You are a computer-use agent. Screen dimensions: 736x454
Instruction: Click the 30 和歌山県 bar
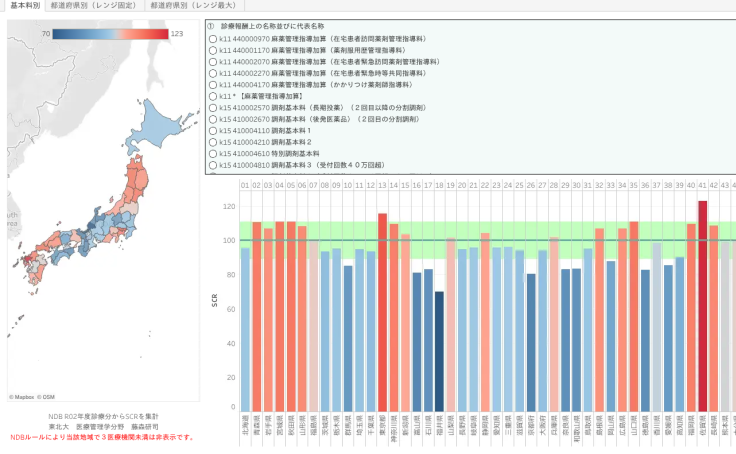[x=576, y=341]
